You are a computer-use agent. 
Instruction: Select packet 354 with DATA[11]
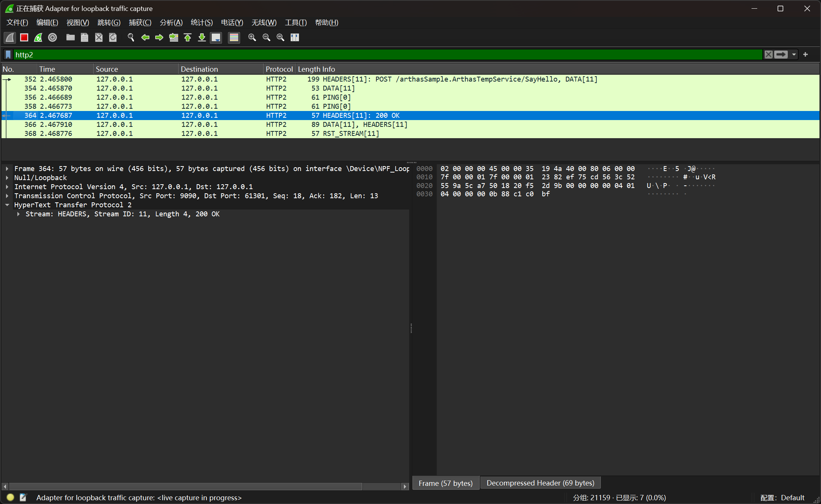[410, 88]
